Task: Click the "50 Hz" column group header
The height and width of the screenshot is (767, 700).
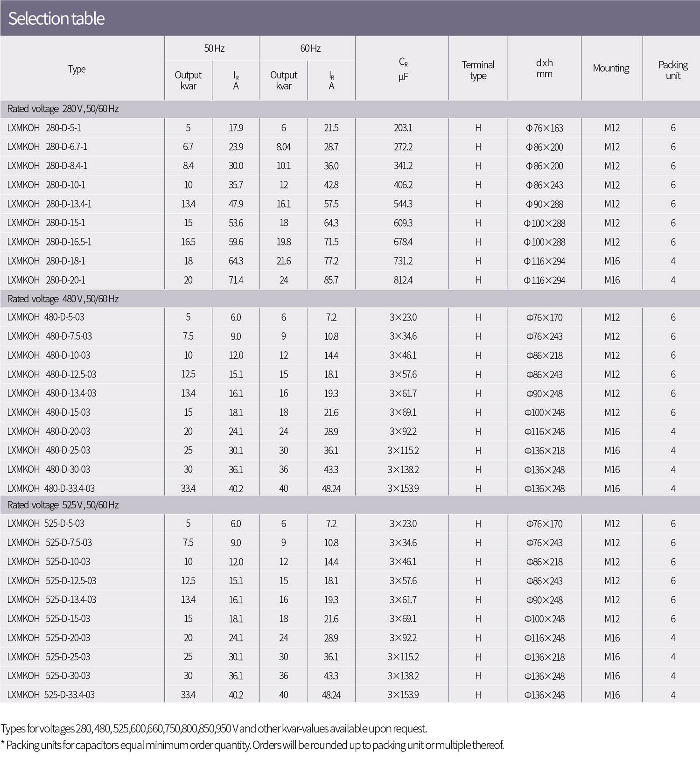Action: click(214, 49)
